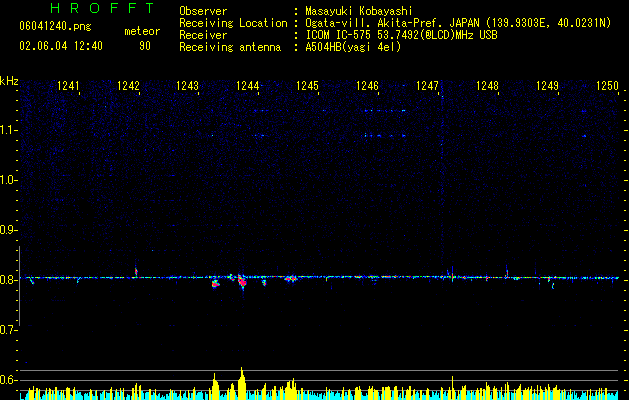Viewport: 629px width, 400px height.
Task: Click the Observer field label
Action: click(x=203, y=11)
